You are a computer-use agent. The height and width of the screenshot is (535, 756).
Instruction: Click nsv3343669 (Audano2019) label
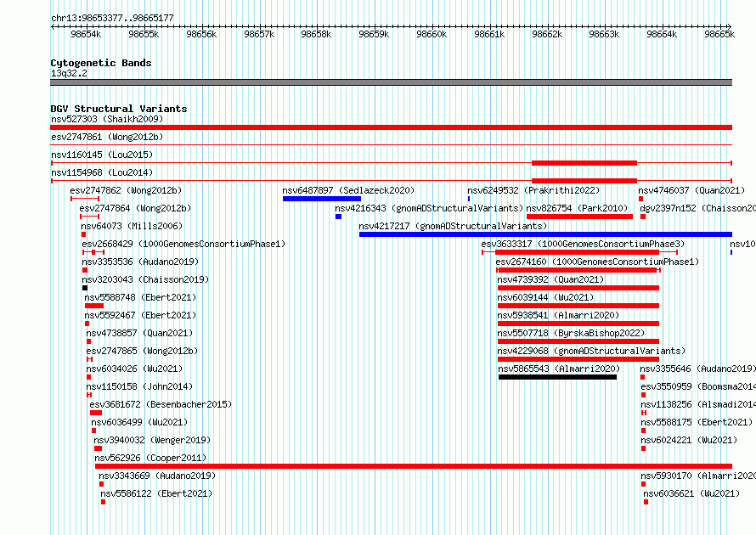[157, 476]
